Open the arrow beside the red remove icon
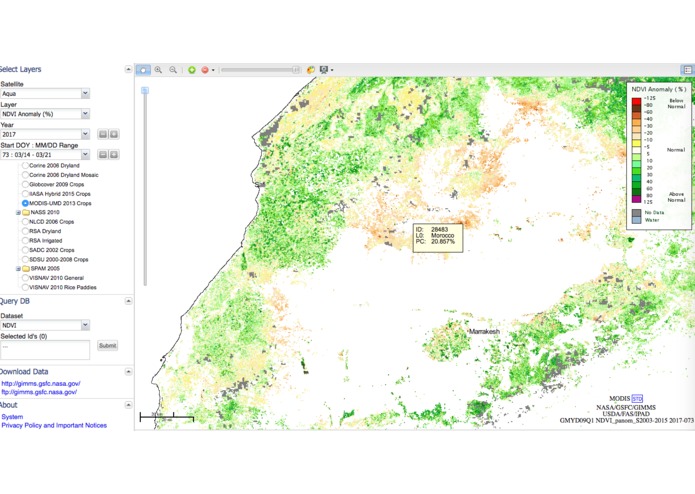The height and width of the screenshot is (494, 695). [x=213, y=70]
